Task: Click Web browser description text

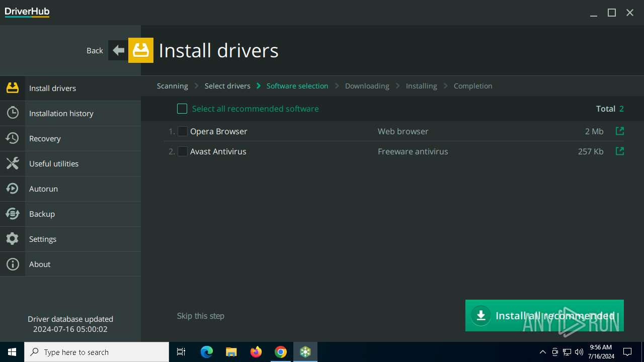Action: pos(403,131)
